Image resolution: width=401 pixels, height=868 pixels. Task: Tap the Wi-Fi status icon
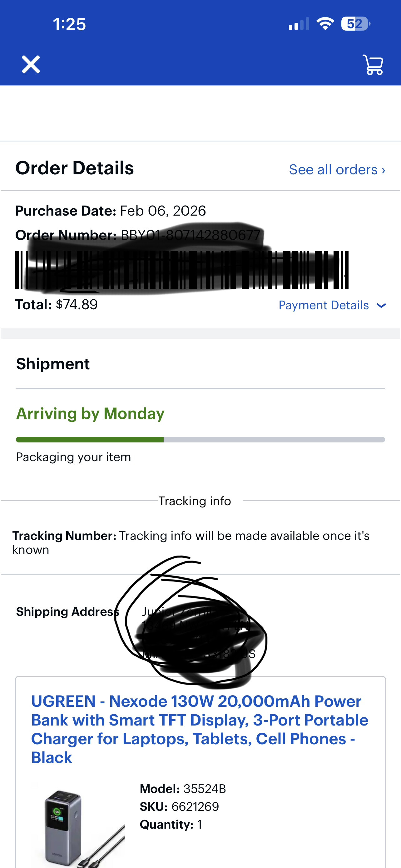click(325, 24)
